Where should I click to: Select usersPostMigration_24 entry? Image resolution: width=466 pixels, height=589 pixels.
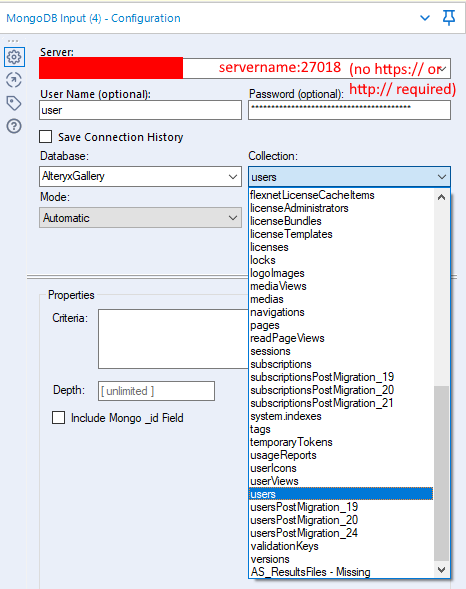[x=341, y=533]
